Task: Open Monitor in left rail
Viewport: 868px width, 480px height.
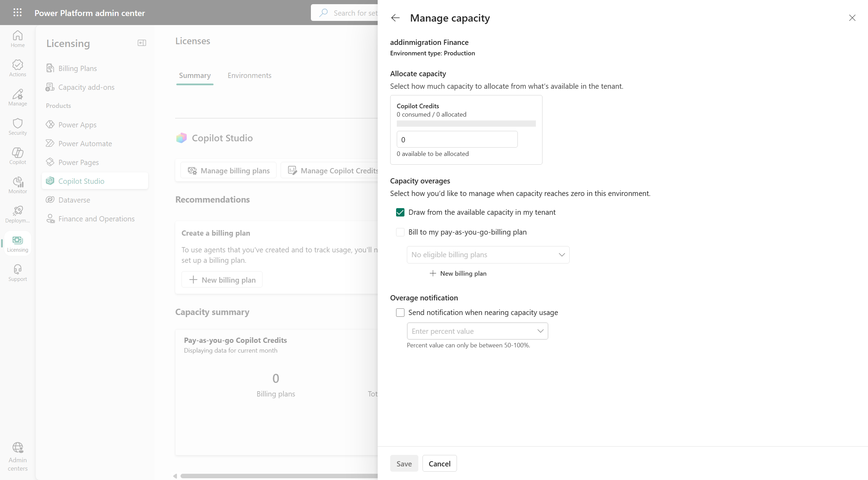Action: (x=17, y=185)
